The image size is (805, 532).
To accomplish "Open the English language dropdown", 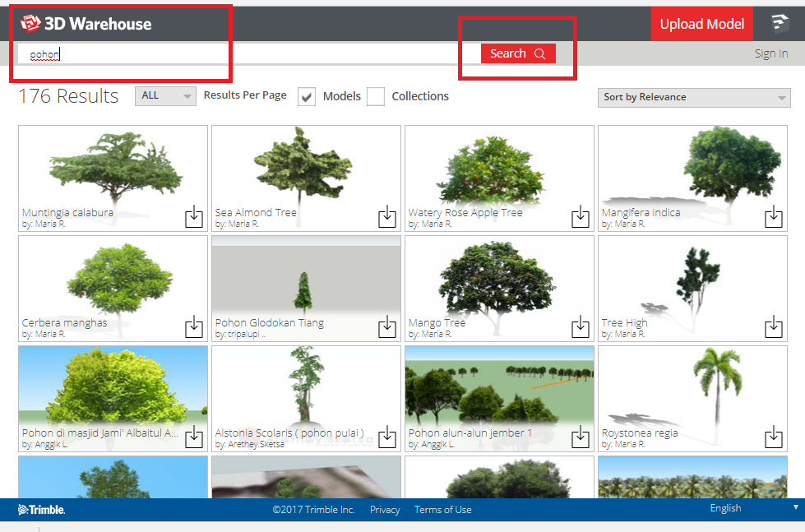I will click(754, 508).
